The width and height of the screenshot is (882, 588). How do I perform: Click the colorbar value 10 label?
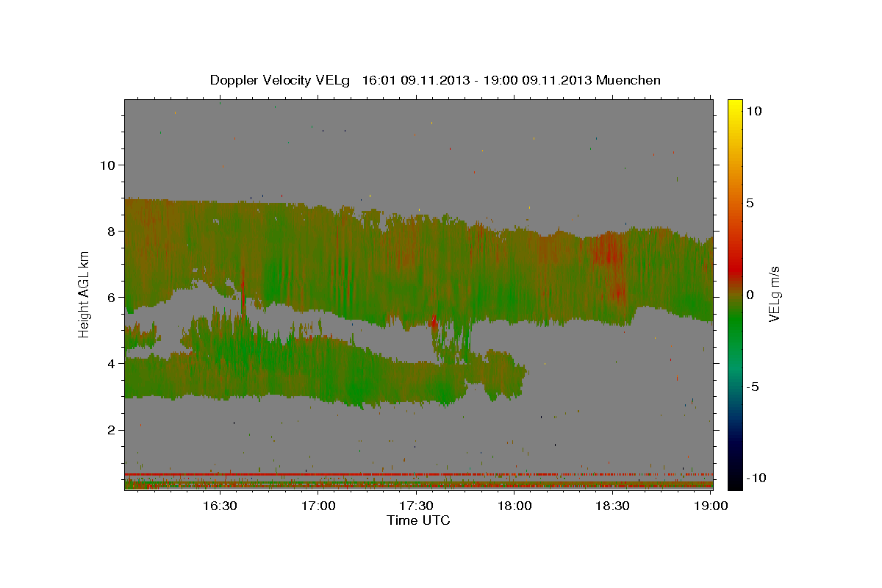[x=753, y=110]
